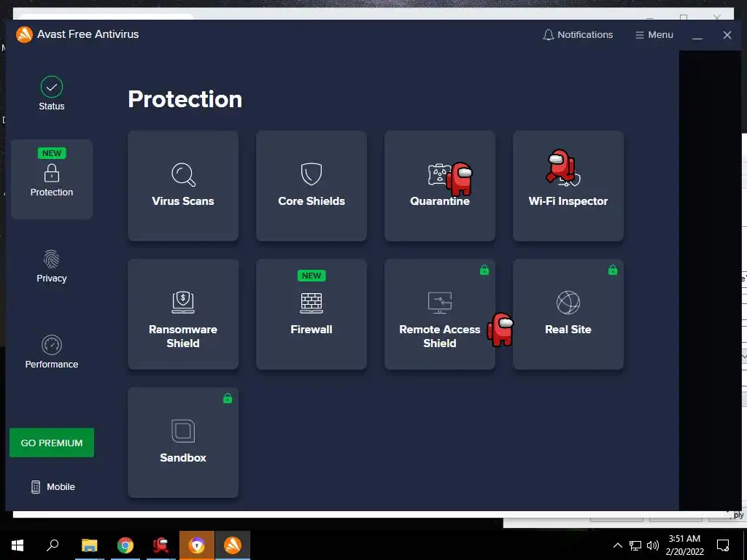Open the Remote Access Shield tile

click(440, 314)
